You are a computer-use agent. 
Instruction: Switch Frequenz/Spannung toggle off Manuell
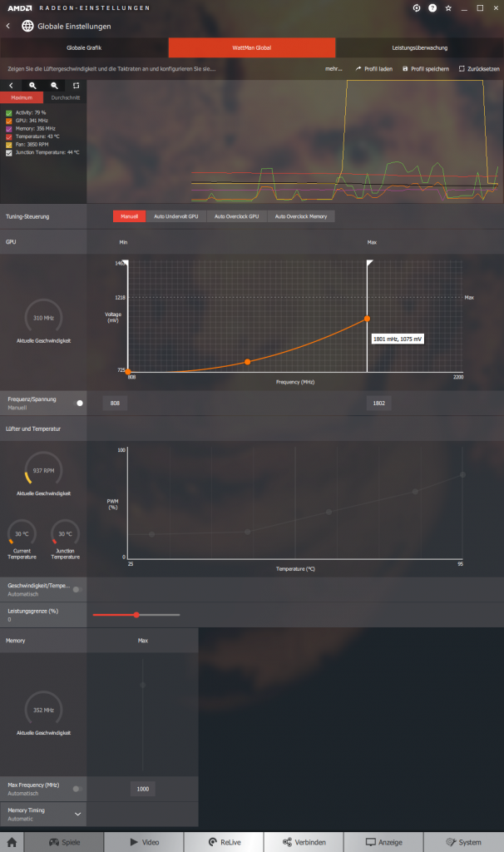[x=78, y=404]
